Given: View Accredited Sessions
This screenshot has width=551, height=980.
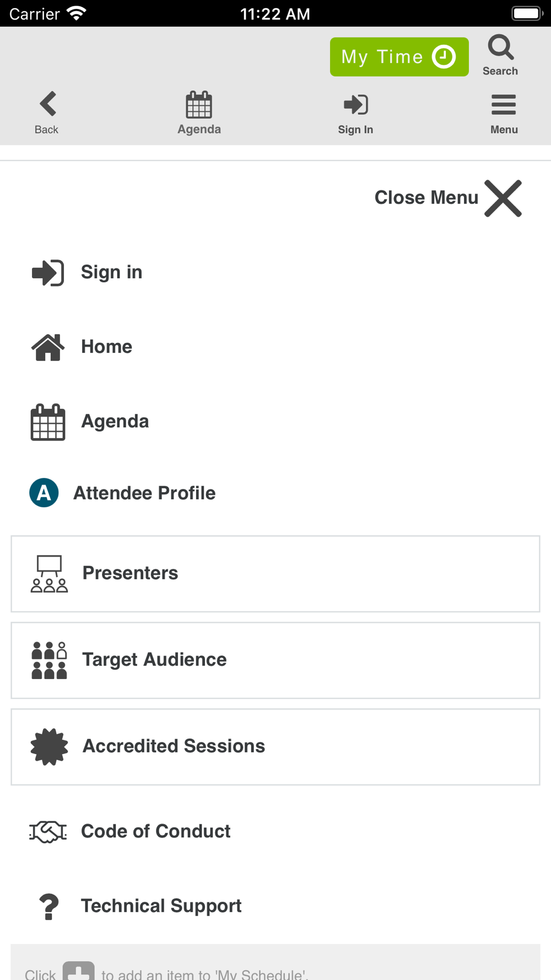Looking at the screenshot, I should pyautogui.click(x=275, y=747).
